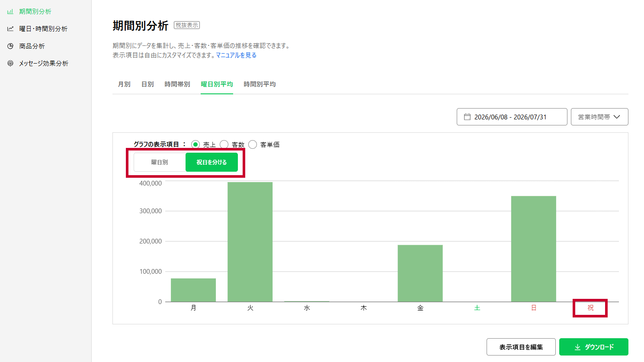The image size is (644, 362).
Task: Click the download arrow icon on ダウンロード button
Action: [577, 347]
